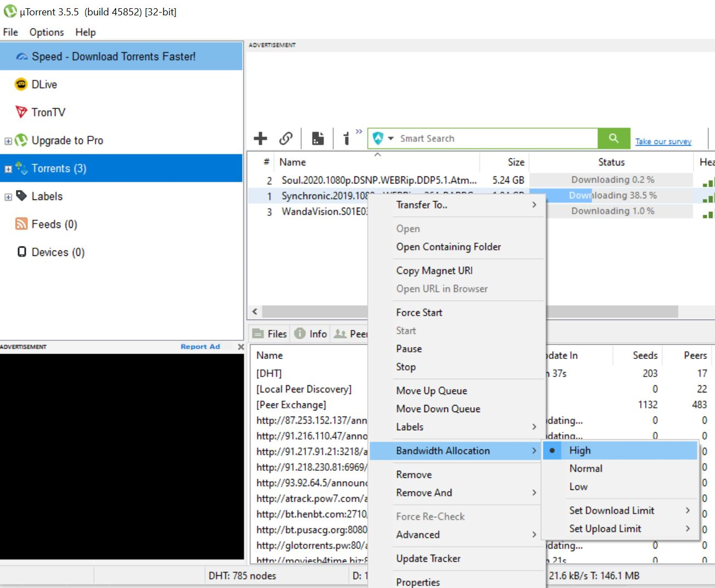This screenshot has height=588, width=715.
Task: Open the Help menu
Action: pos(86,32)
